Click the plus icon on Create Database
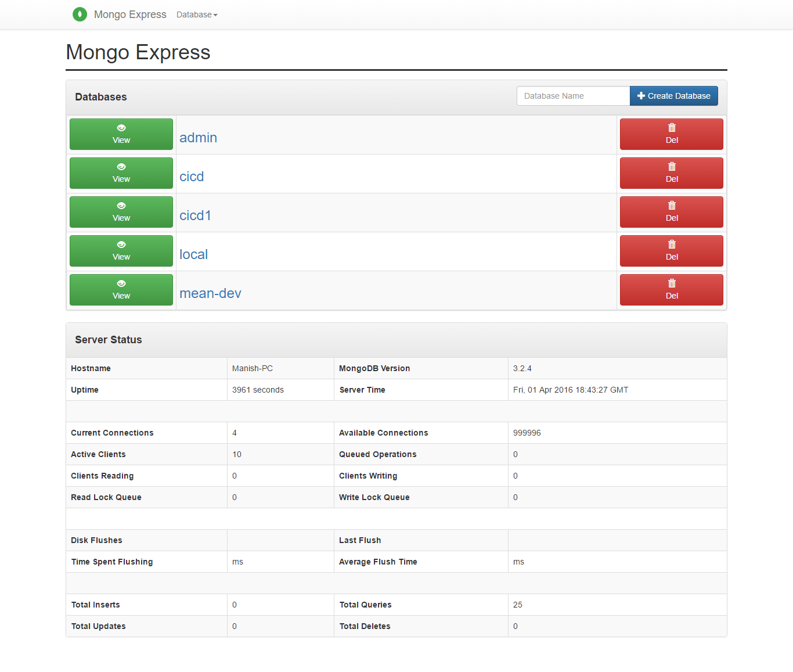Viewport: 793px width, 672px height. tap(641, 95)
